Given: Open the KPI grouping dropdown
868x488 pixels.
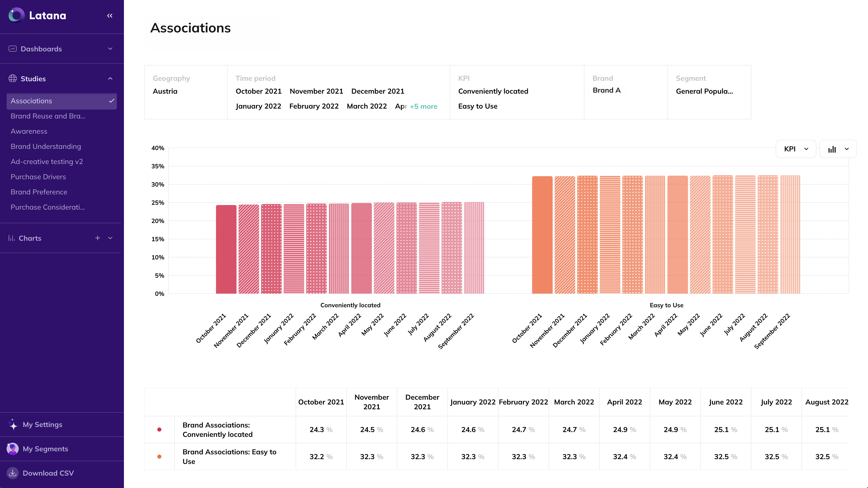Looking at the screenshot, I should tap(796, 149).
